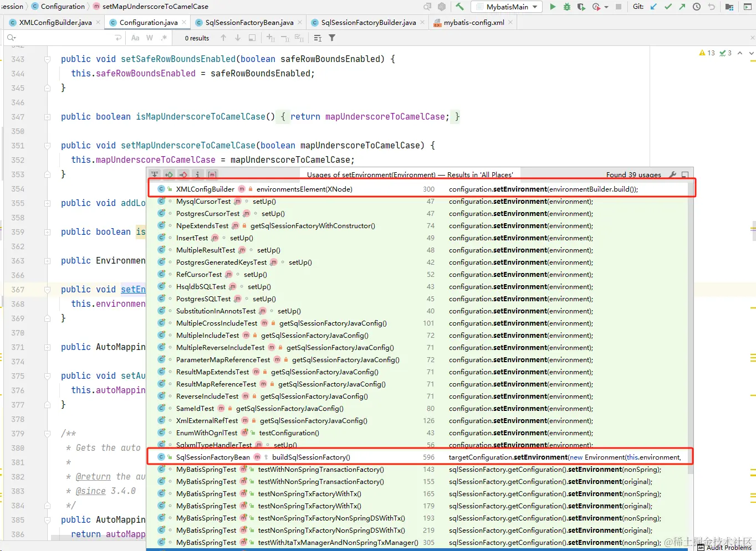Click the Git rollback undo icon
This screenshot has height=551, width=756.
pos(712,7)
